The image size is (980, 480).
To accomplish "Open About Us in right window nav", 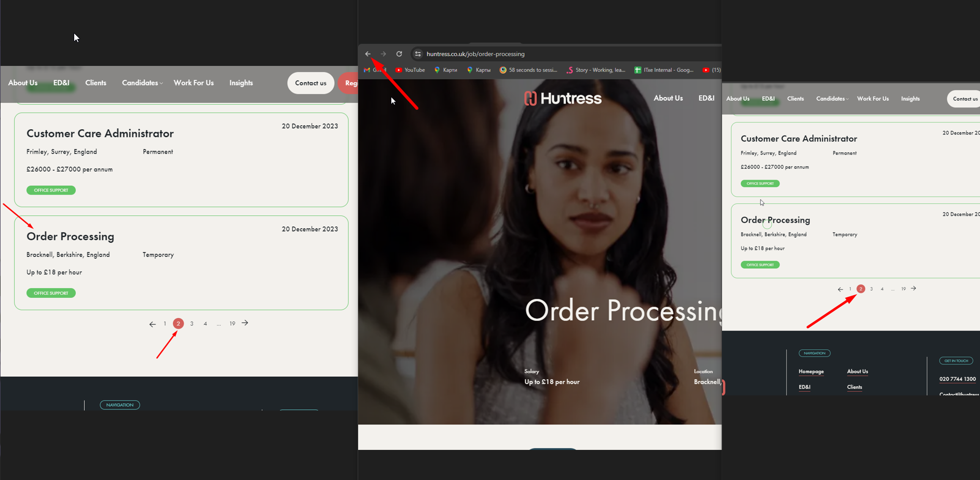I will click(738, 99).
